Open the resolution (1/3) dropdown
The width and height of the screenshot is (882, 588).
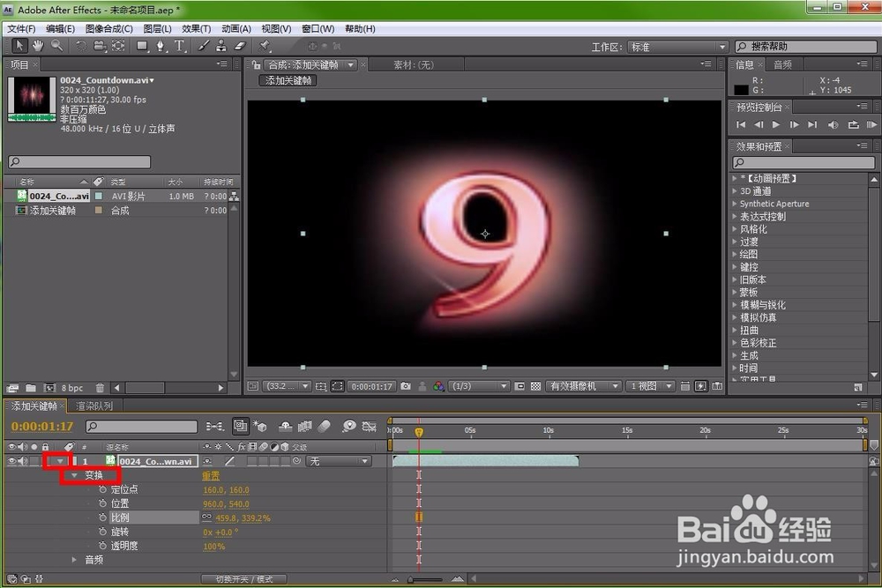point(480,386)
